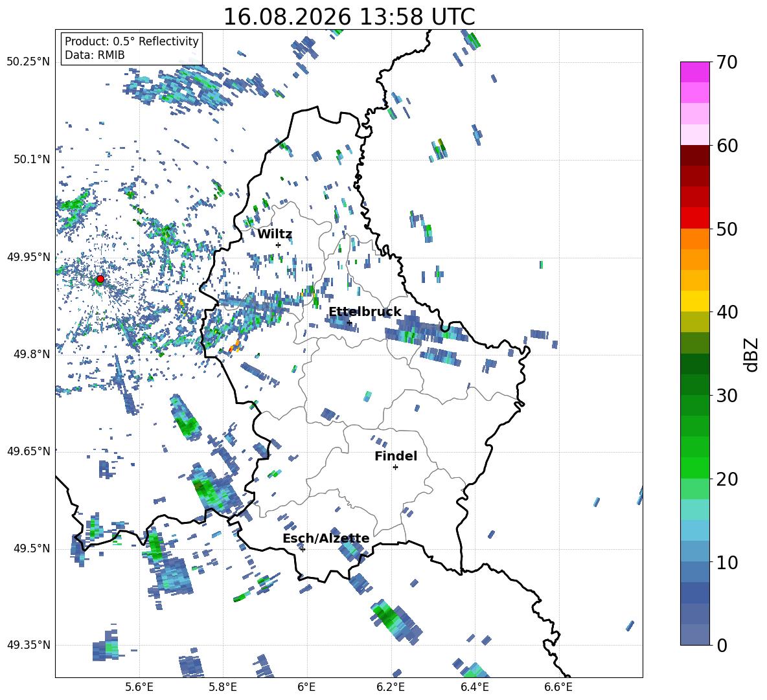Click the Findel station cross marker

(395, 468)
